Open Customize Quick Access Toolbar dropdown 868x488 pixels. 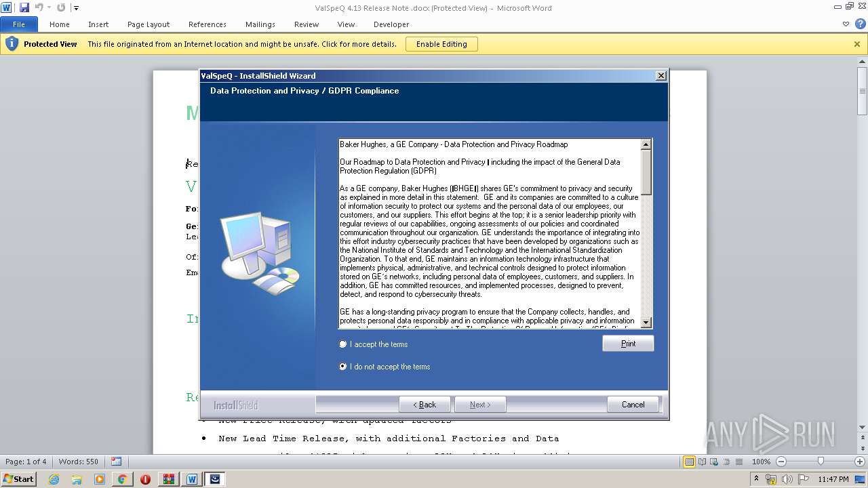(x=76, y=8)
